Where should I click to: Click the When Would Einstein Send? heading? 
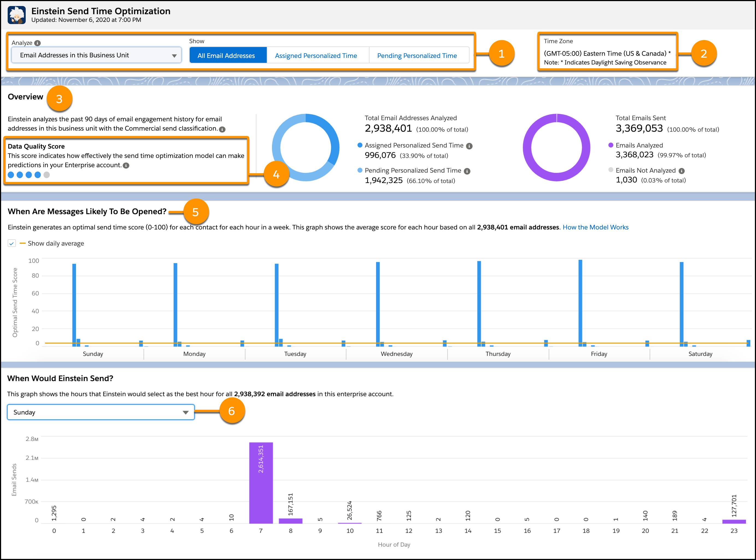[x=60, y=379]
